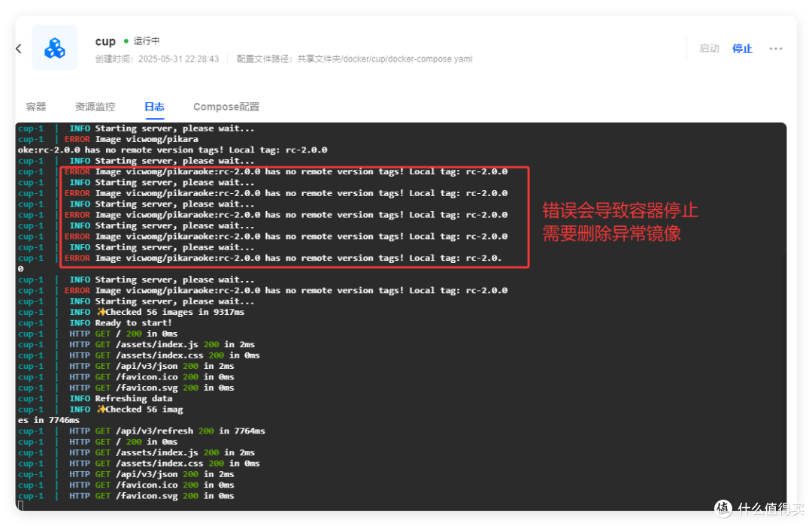Open the more options ellipsis menu
The width and height of the screenshot is (812, 526).
click(x=776, y=48)
